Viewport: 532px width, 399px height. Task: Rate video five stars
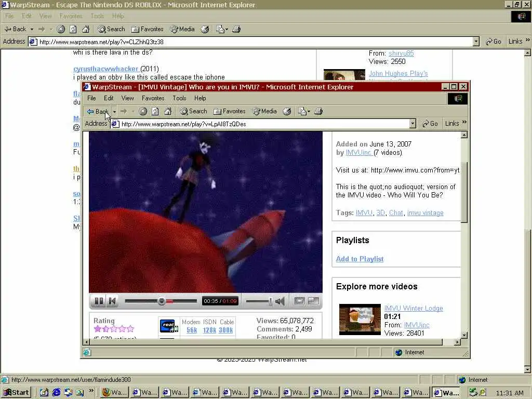pyautogui.click(x=130, y=328)
